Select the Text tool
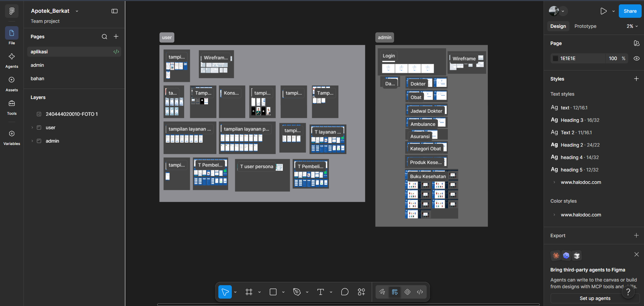This screenshot has height=306, width=644. (320, 292)
